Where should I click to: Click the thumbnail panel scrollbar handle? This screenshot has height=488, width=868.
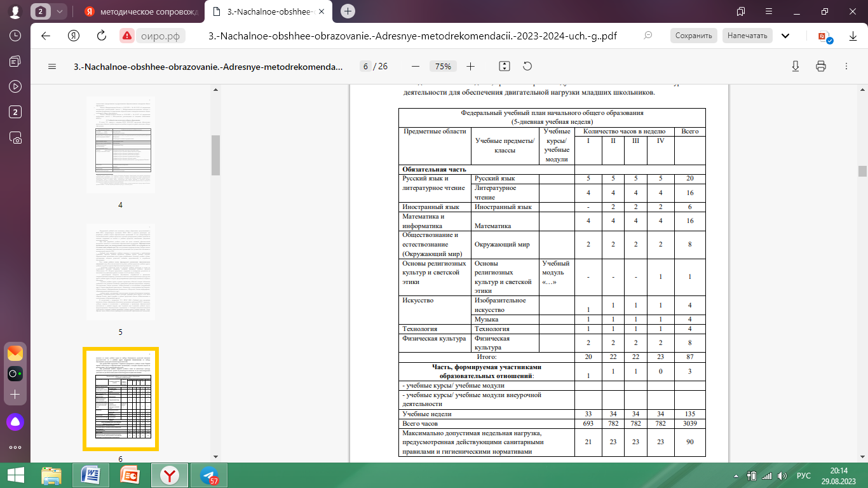point(215,155)
